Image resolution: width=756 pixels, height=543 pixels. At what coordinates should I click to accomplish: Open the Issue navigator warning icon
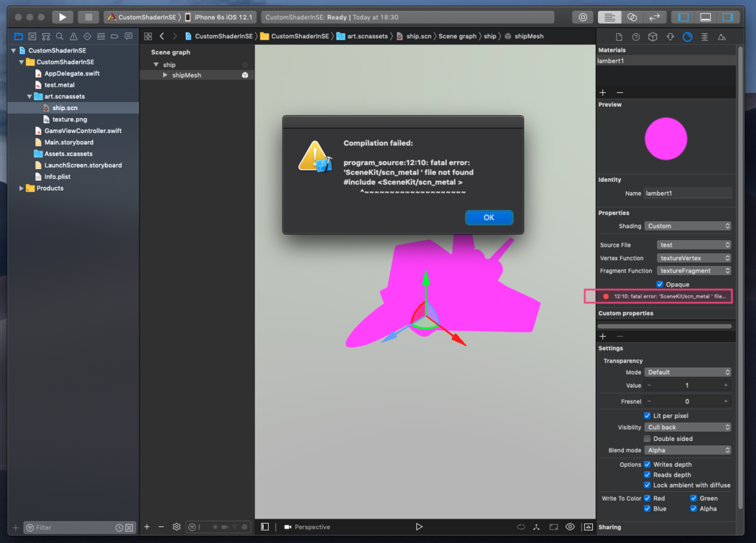pos(73,36)
